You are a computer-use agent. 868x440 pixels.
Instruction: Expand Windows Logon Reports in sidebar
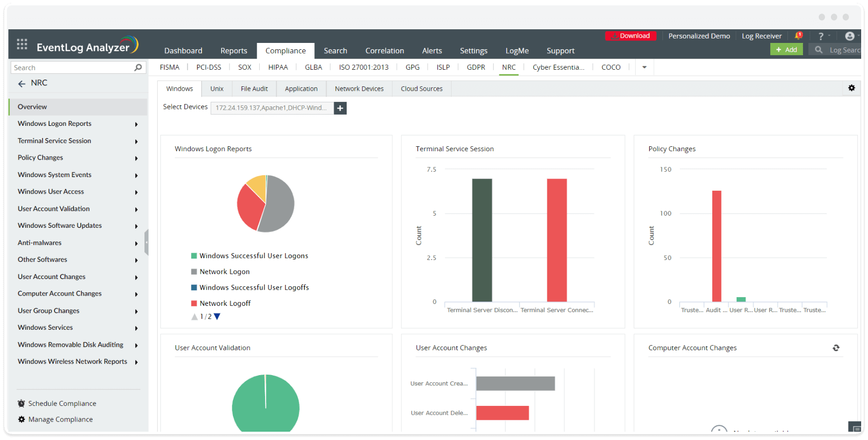(x=136, y=124)
